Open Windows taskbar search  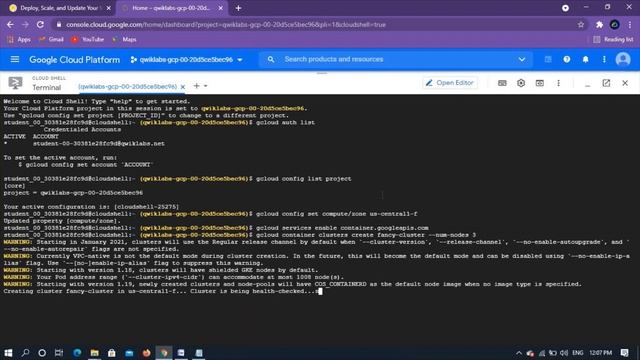point(25,353)
